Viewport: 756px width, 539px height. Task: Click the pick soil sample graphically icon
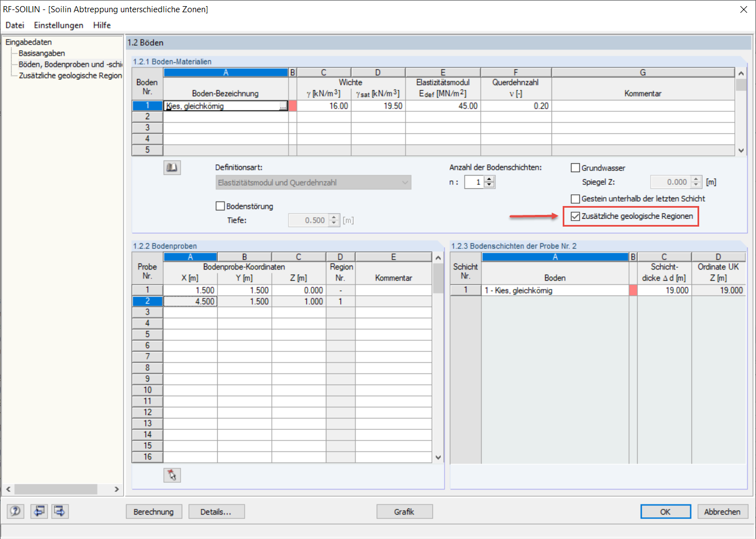pyautogui.click(x=172, y=475)
